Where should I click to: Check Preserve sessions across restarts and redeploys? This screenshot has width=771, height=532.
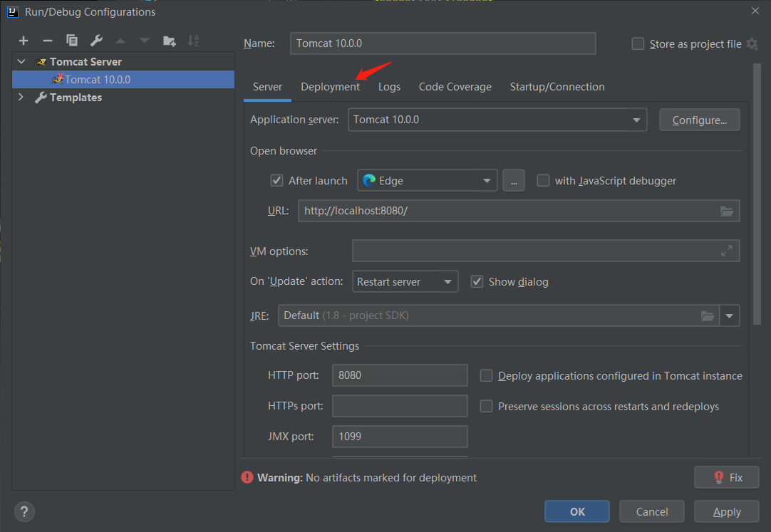[x=486, y=406]
